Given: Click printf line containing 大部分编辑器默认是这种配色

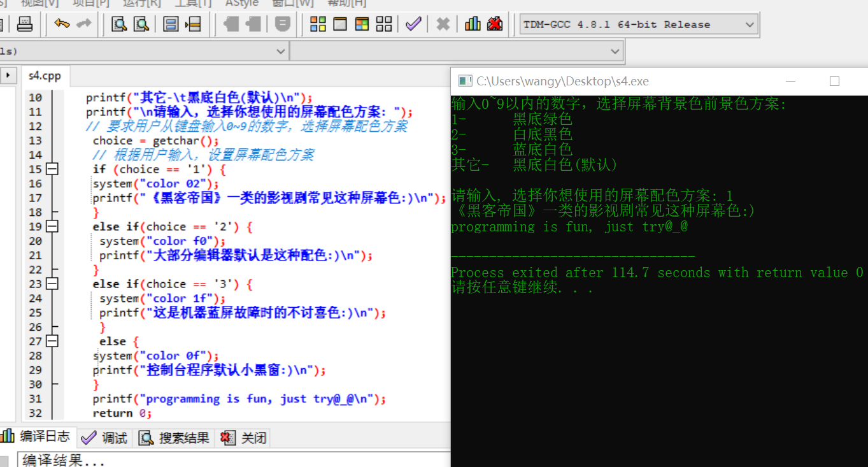Looking at the screenshot, I should (x=236, y=255).
